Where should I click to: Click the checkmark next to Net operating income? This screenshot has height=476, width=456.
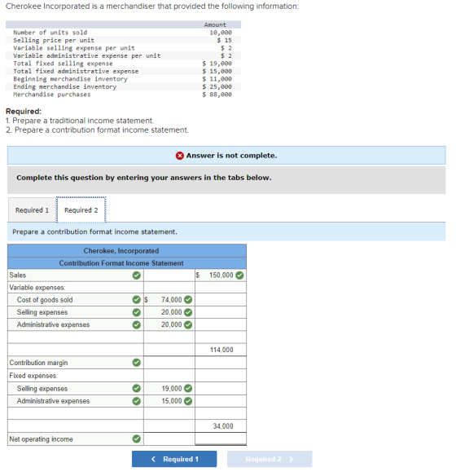137,439
